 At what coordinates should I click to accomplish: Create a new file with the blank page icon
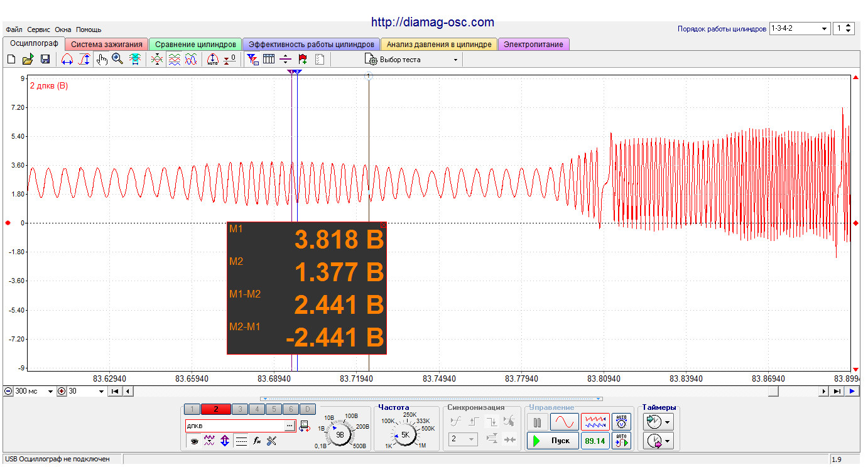pos(11,59)
